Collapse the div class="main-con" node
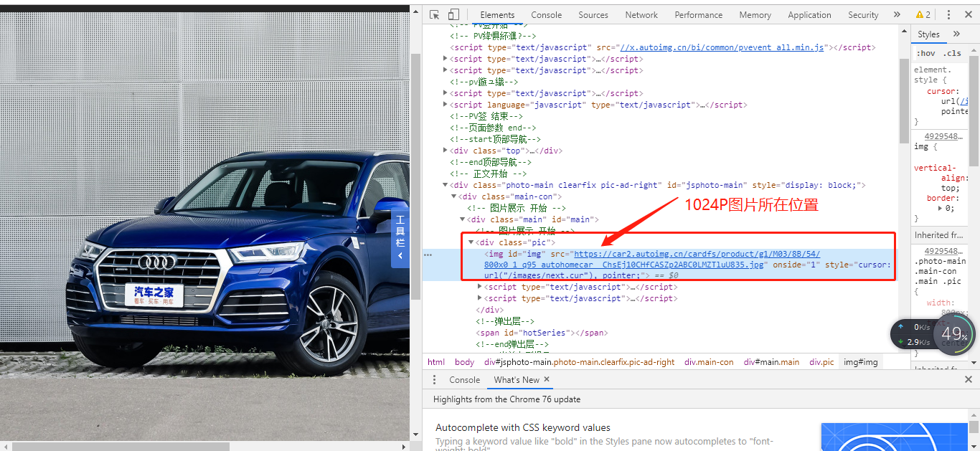The height and width of the screenshot is (451, 980). click(x=454, y=196)
